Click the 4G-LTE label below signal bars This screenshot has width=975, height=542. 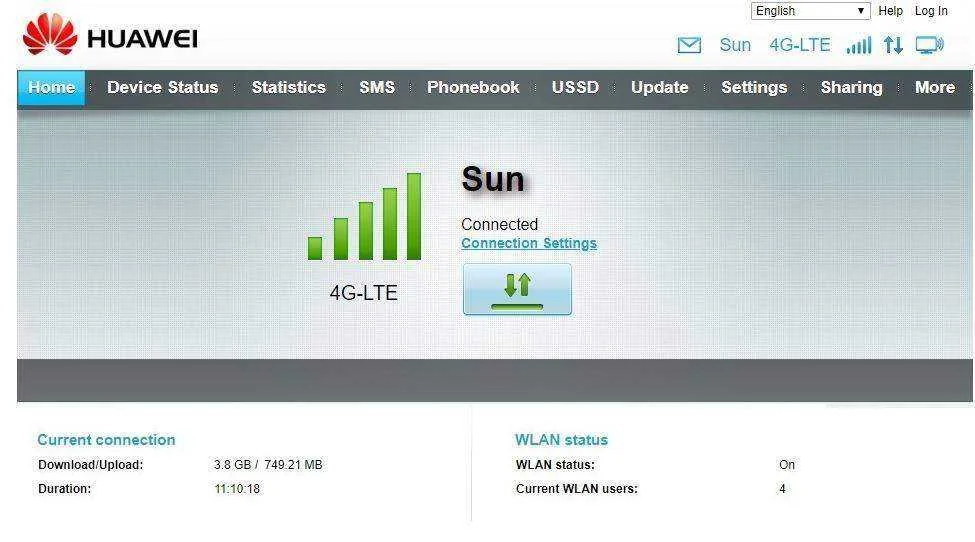[363, 293]
